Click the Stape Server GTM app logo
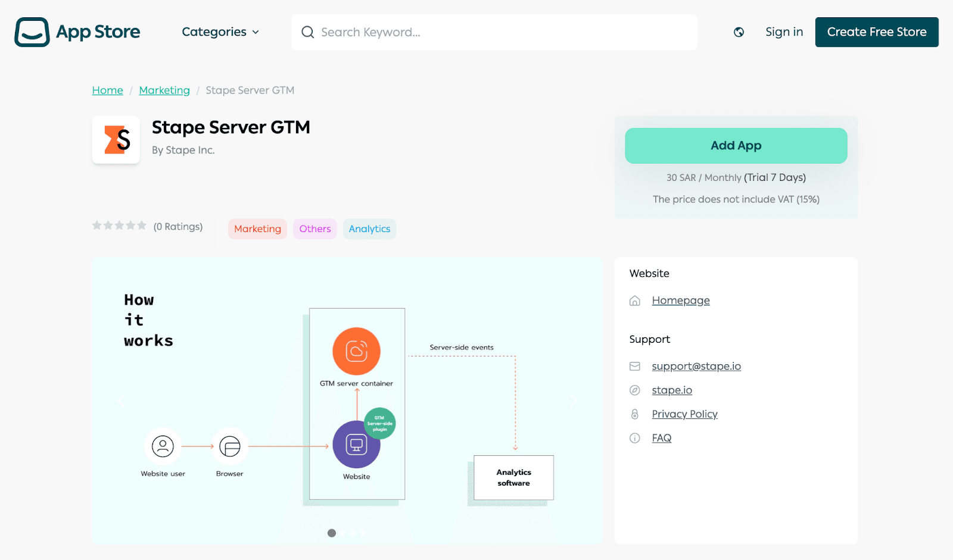Viewport: 953px width, 560px height. [116, 140]
